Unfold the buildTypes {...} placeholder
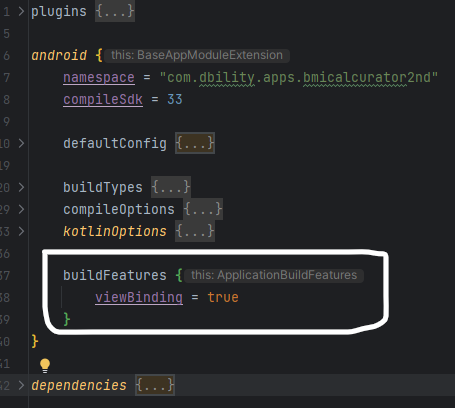 tap(171, 187)
